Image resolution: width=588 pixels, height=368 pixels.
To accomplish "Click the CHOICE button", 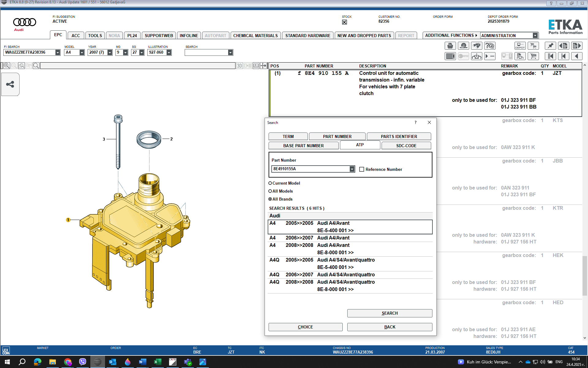I will point(305,327).
